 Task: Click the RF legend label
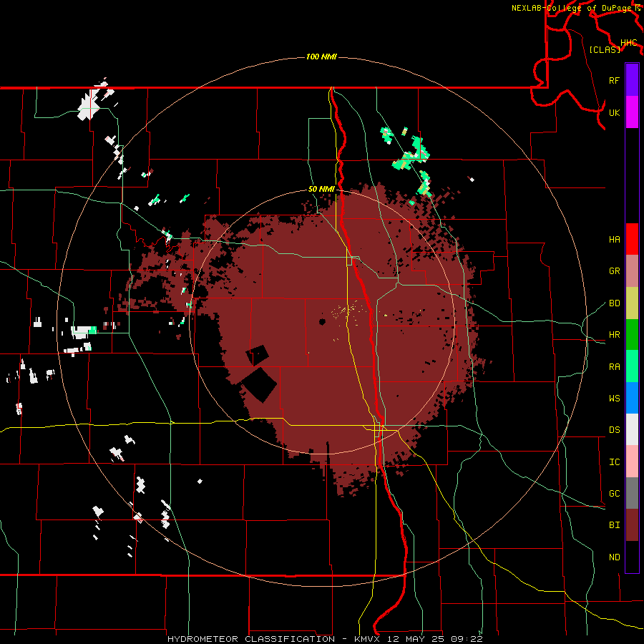click(614, 80)
